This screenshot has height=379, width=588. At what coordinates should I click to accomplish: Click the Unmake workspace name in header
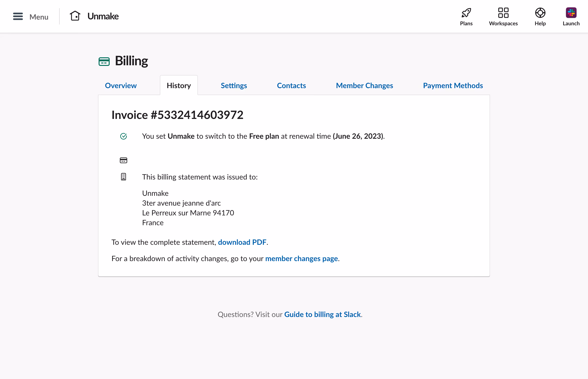coord(103,16)
